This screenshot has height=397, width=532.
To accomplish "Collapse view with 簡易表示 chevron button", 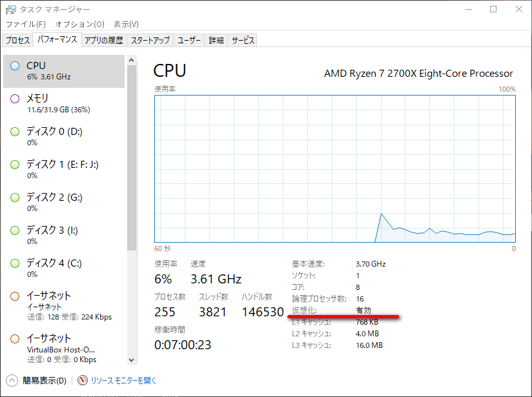I will (x=12, y=380).
